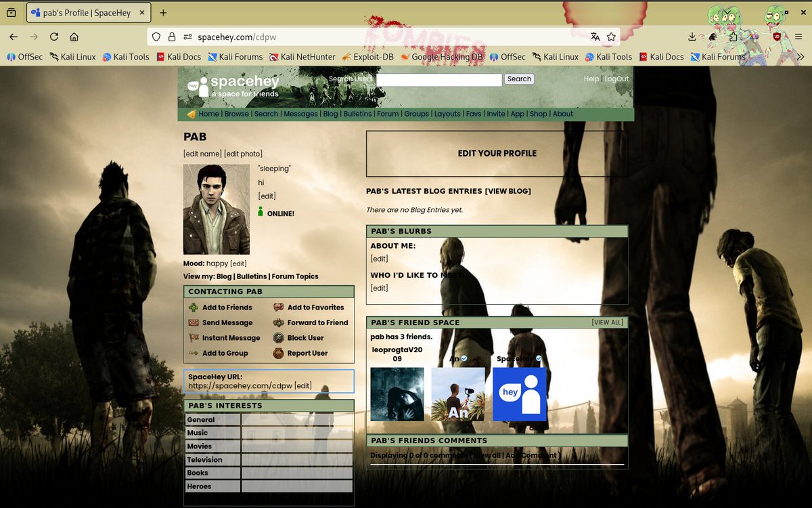The image size is (812, 508).
Task: Open Firefox View at the tab bar start
Action: click(12, 13)
